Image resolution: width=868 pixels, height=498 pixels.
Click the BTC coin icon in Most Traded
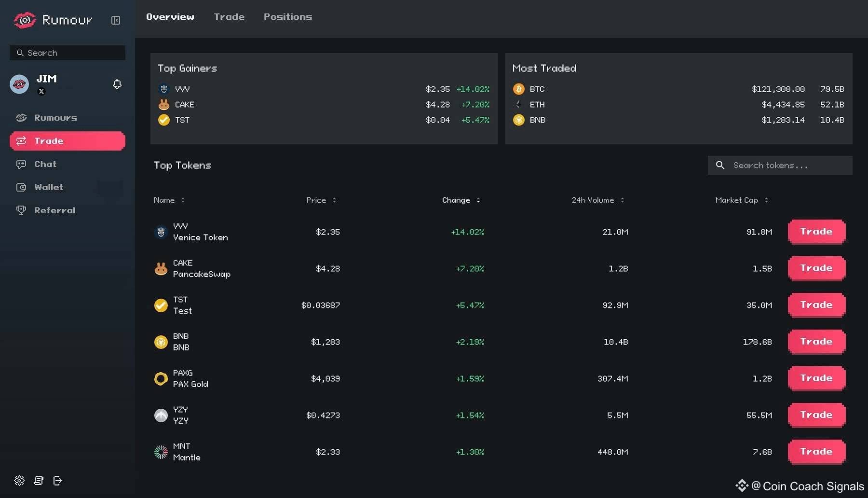[x=519, y=89]
